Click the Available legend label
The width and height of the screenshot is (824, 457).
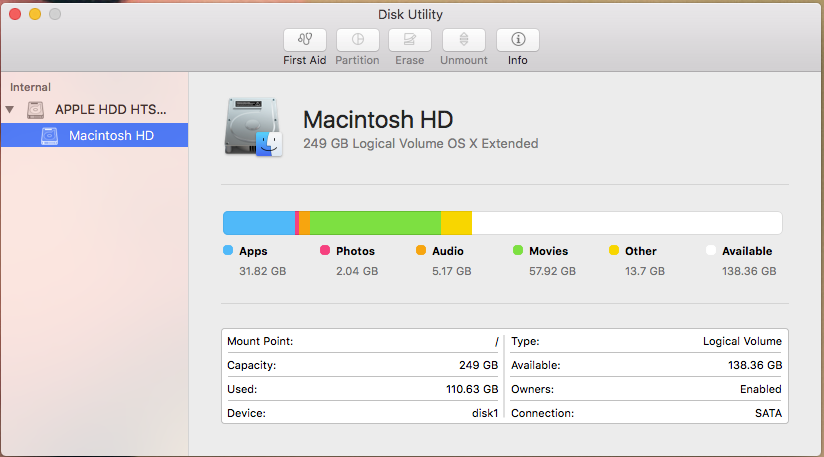(x=747, y=251)
